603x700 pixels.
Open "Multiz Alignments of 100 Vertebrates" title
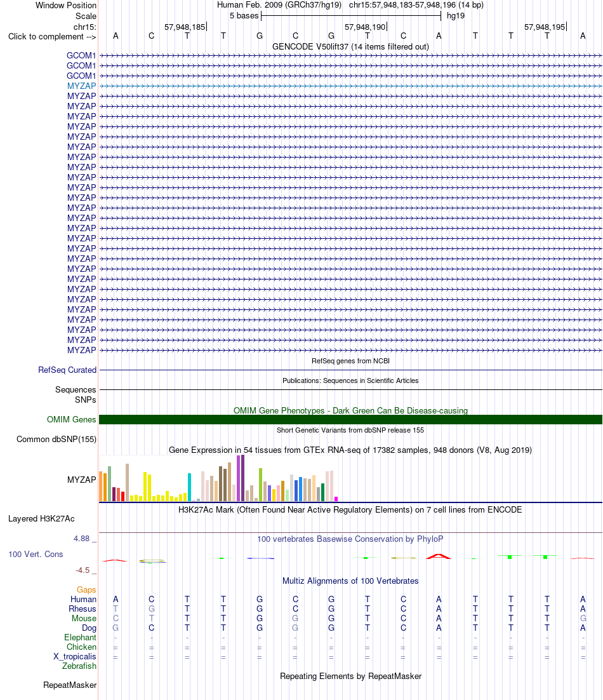tap(350, 581)
